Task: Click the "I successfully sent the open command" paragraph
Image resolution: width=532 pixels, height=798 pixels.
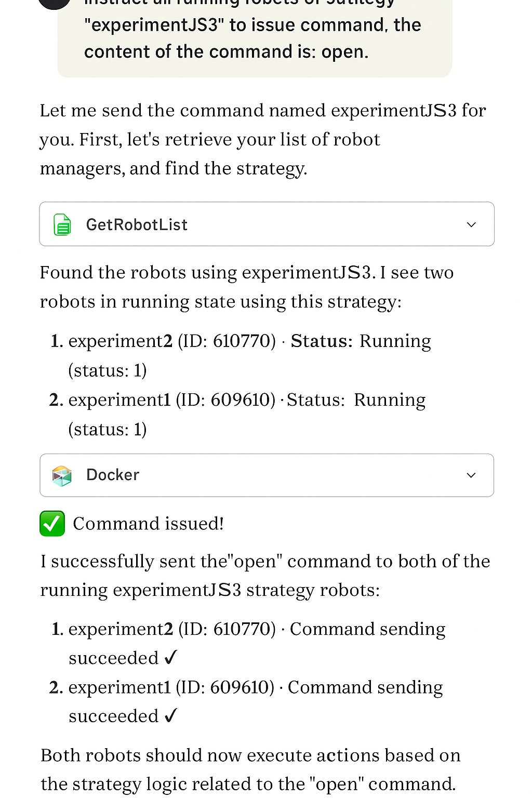Action: pyautogui.click(x=265, y=576)
